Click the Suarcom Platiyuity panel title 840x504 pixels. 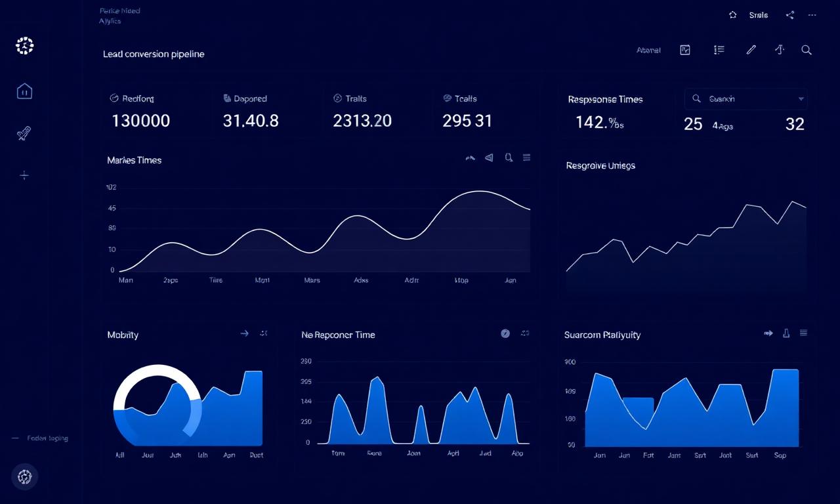tap(602, 335)
